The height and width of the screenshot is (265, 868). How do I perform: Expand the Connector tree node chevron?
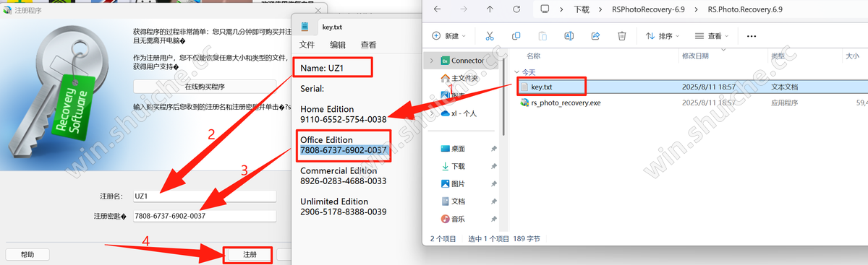pyautogui.click(x=431, y=61)
